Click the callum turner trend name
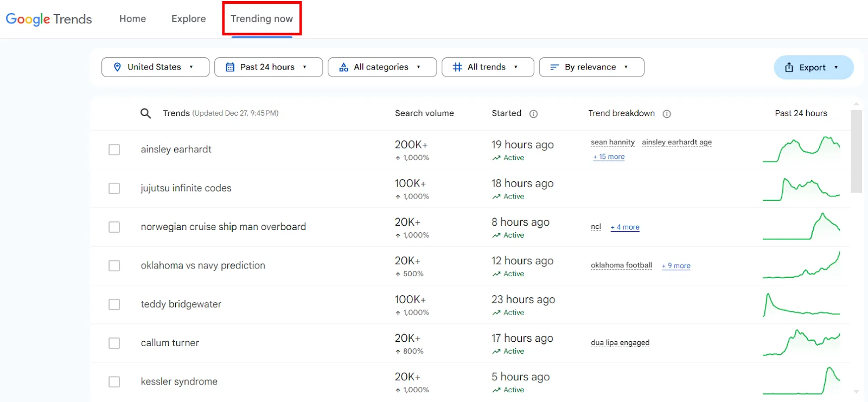868x402 pixels. tap(170, 343)
